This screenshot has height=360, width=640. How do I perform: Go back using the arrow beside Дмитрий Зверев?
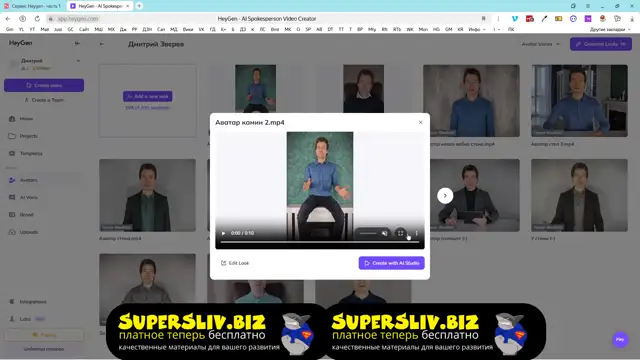click(x=102, y=44)
